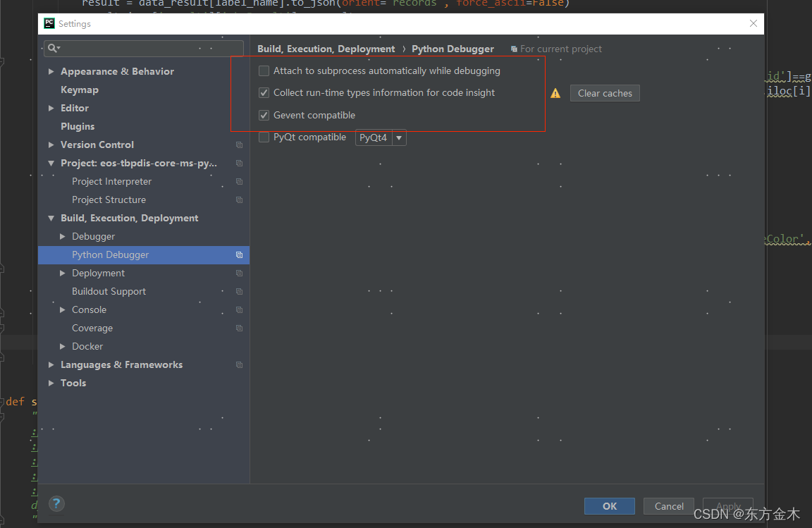Enable 'Attach to subprocess automatically while debugging'
This screenshot has width=812, height=528.
pos(264,70)
